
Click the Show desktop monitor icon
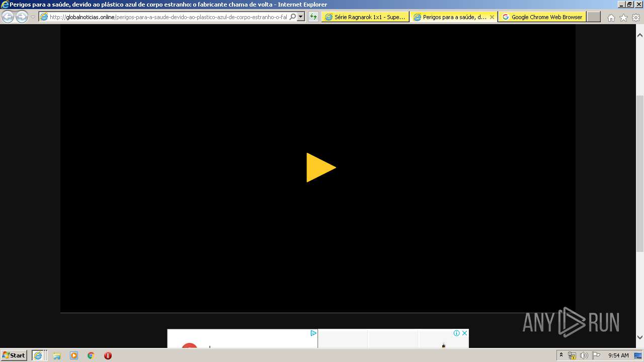tap(638, 355)
